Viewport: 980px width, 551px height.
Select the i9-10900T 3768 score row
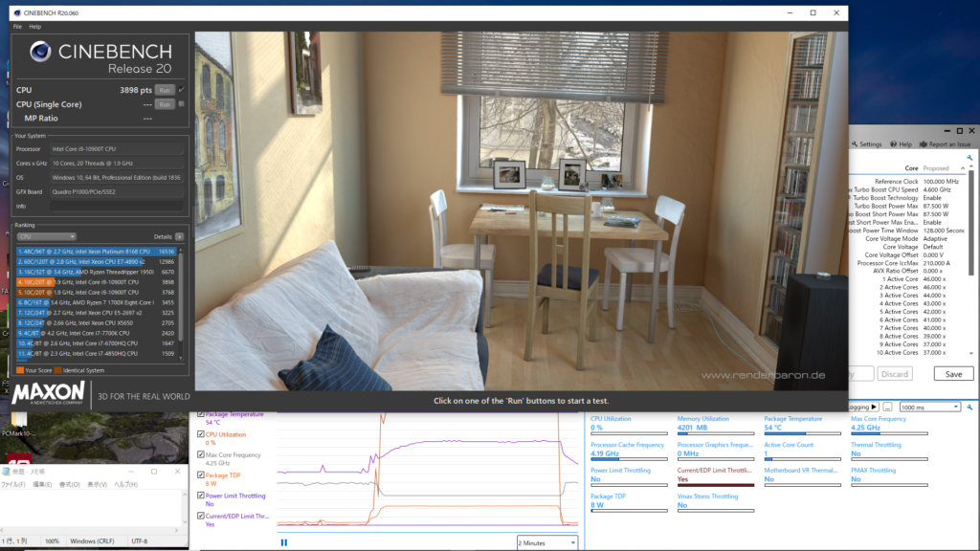[x=97, y=293]
